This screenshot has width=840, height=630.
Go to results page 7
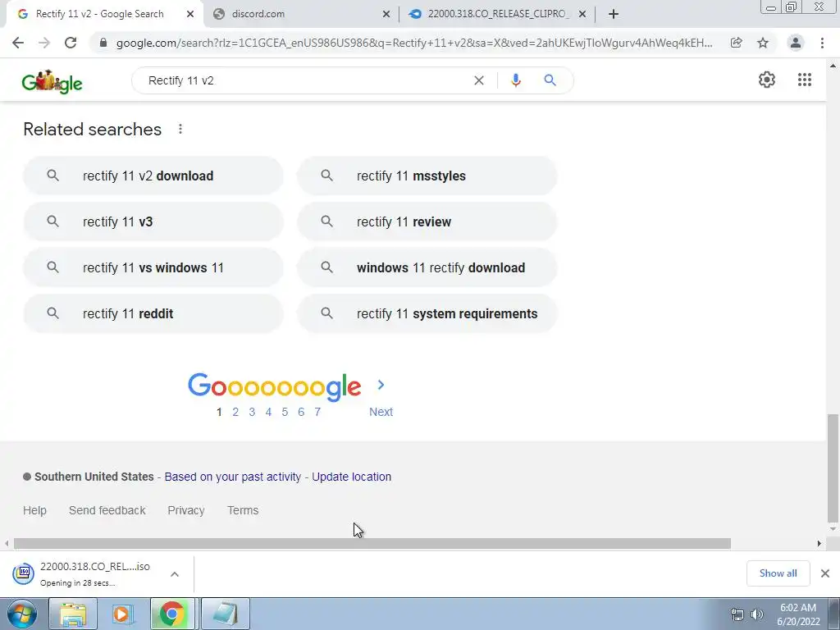click(317, 412)
